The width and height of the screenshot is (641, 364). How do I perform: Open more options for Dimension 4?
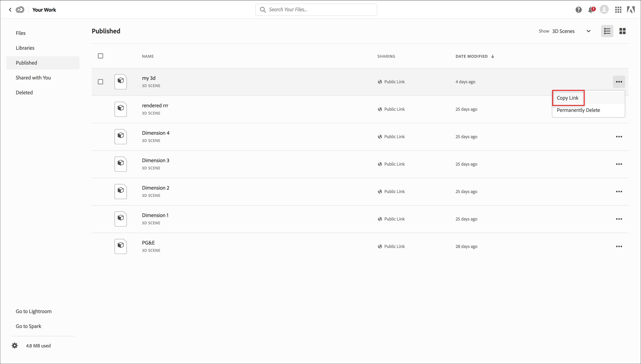pyautogui.click(x=619, y=137)
